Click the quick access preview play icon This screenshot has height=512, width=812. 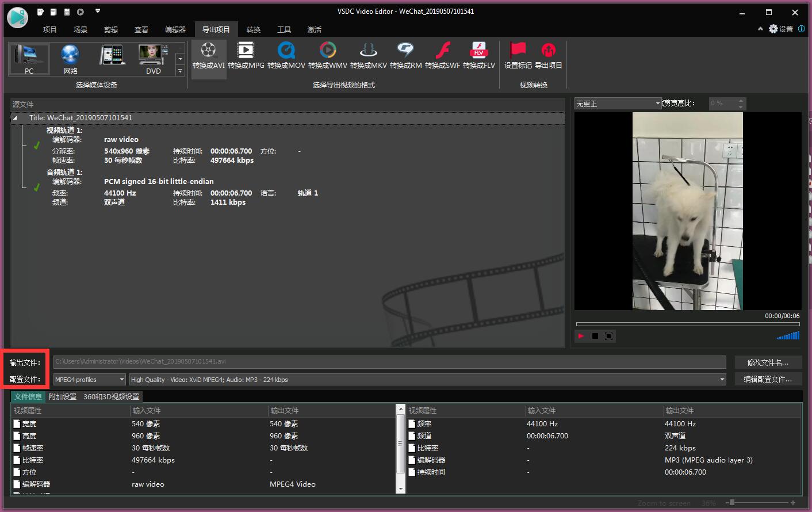(81, 12)
